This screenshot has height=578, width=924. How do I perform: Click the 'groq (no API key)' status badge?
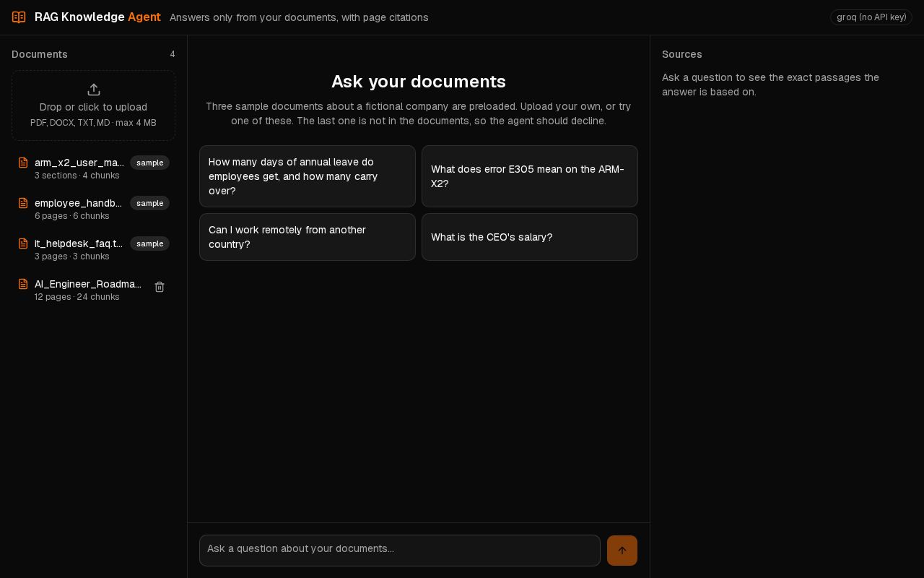pos(871,17)
